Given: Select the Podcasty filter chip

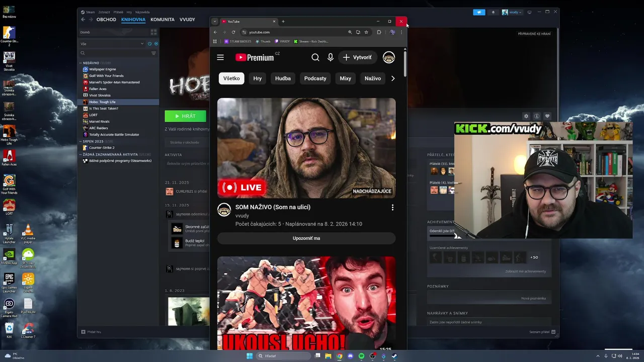Looking at the screenshot, I should click(x=315, y=78).
